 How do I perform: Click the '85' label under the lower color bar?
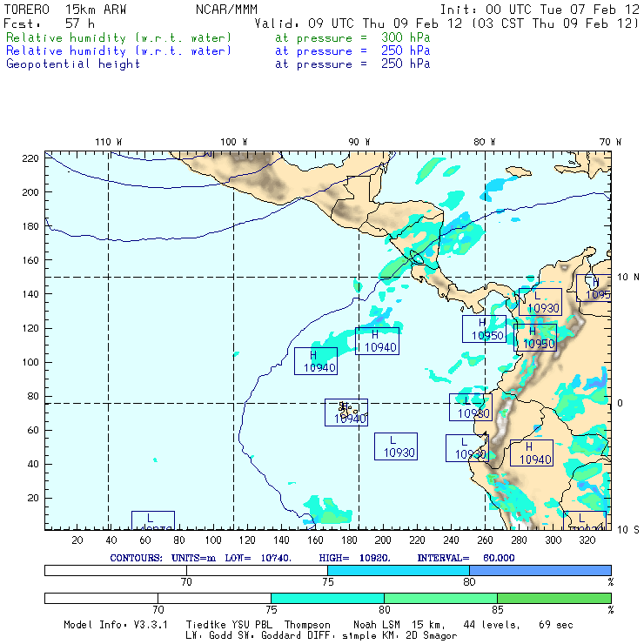pyautogui.click(x=498, y=609)
